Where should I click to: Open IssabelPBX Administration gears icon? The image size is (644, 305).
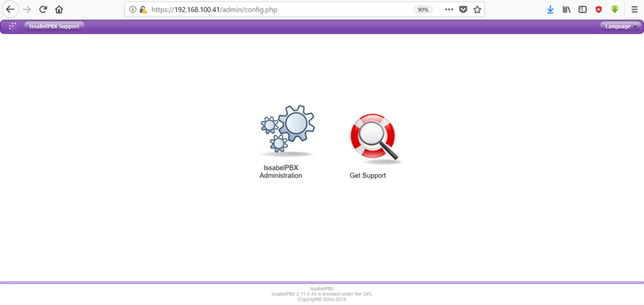[287, 130]
